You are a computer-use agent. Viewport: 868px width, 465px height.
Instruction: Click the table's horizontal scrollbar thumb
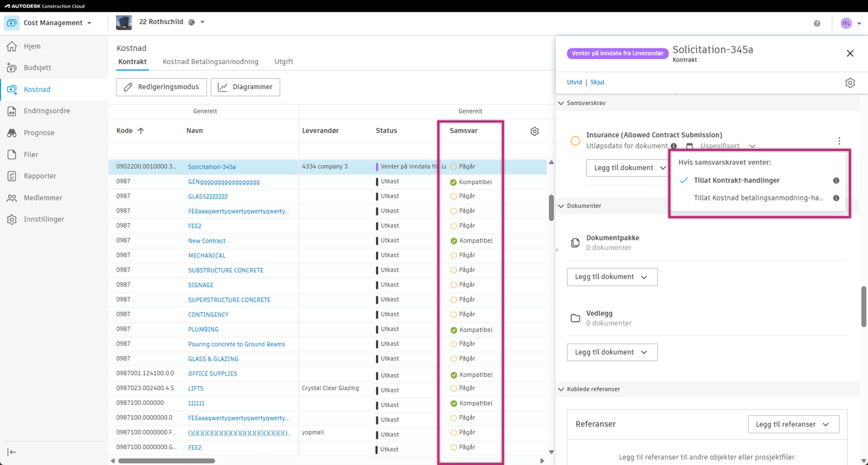click(x=167, y=461)
